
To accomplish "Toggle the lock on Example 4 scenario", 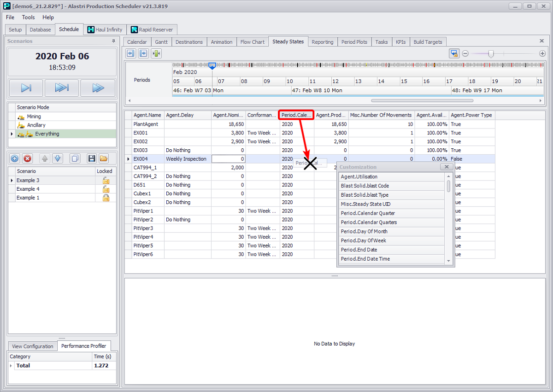I will (106, 189).
